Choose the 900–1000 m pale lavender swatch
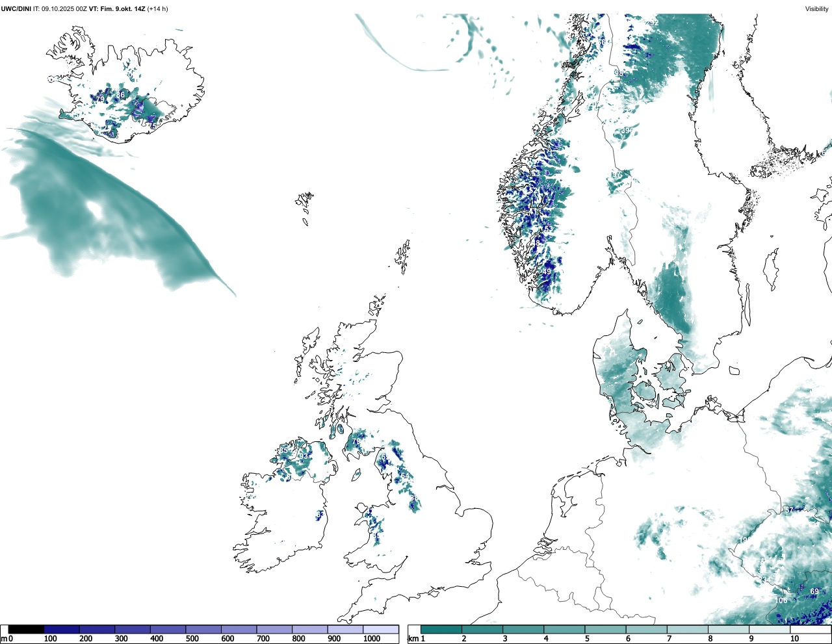The width and height of the screenshot is (832, 644). (x=345, y=629)
